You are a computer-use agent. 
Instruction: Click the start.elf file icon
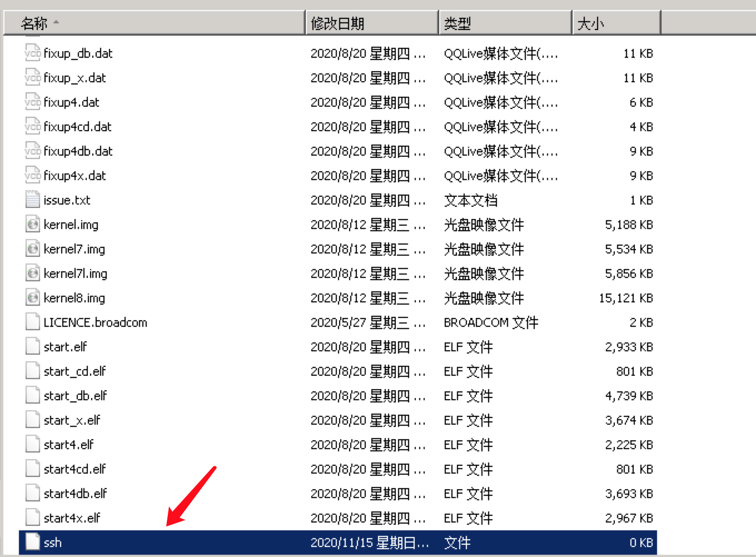coord(33,346)
